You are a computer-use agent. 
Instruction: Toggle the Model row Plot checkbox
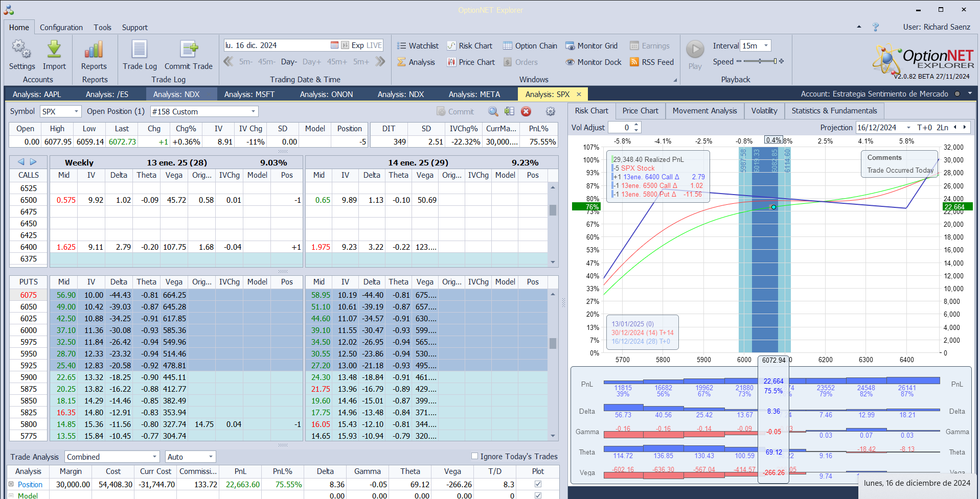coord(538,495)
